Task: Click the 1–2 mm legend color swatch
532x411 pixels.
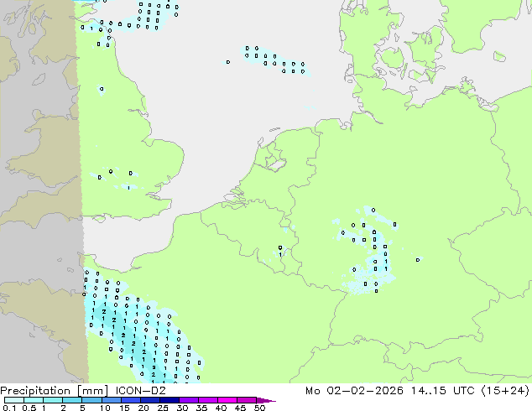Action: pyautogui.click(x=53, y=400)
